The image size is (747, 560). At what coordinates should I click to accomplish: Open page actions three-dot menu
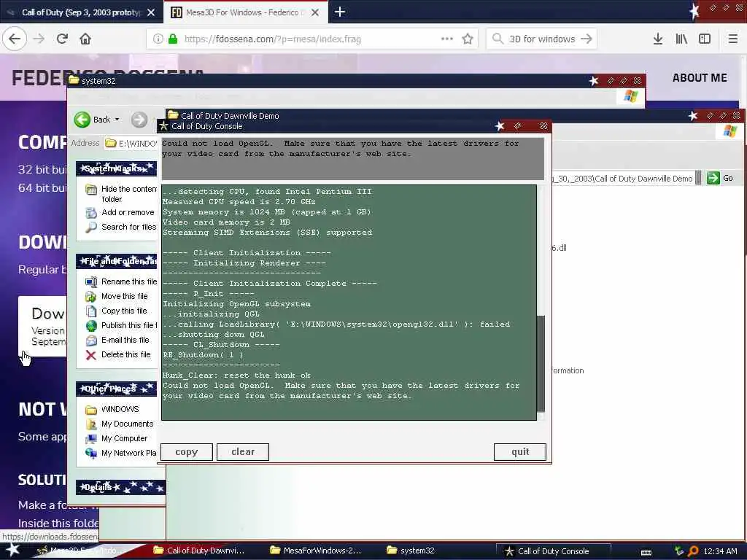[447, 39]
